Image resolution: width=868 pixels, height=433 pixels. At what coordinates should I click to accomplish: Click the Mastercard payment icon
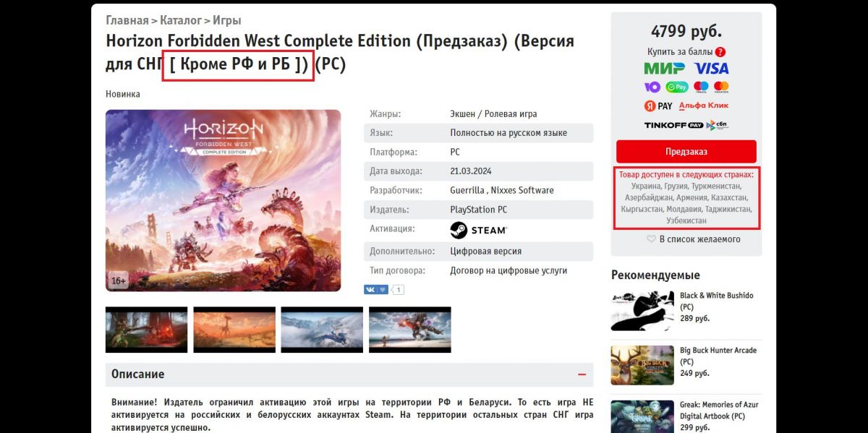[x=720, y=87]
